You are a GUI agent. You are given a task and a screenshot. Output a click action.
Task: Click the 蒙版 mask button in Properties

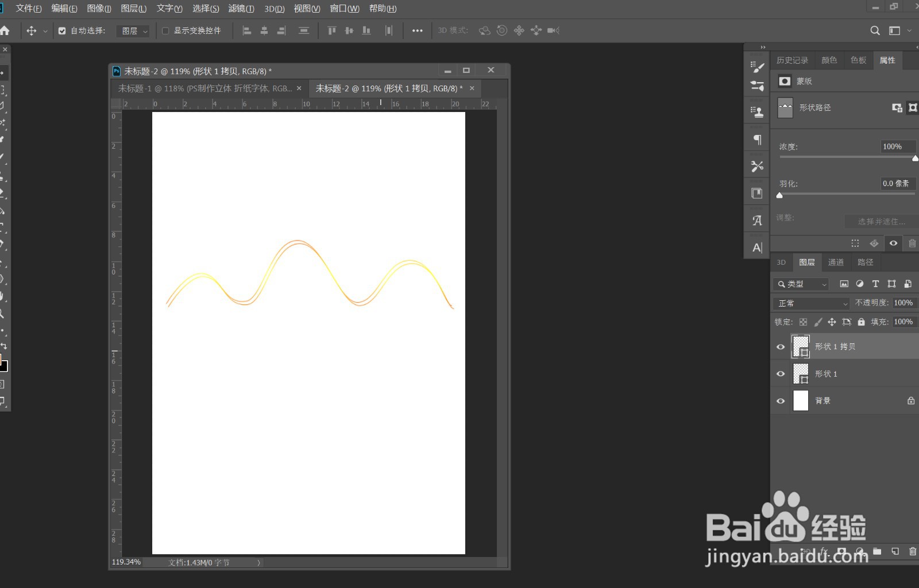pos(785,81)
